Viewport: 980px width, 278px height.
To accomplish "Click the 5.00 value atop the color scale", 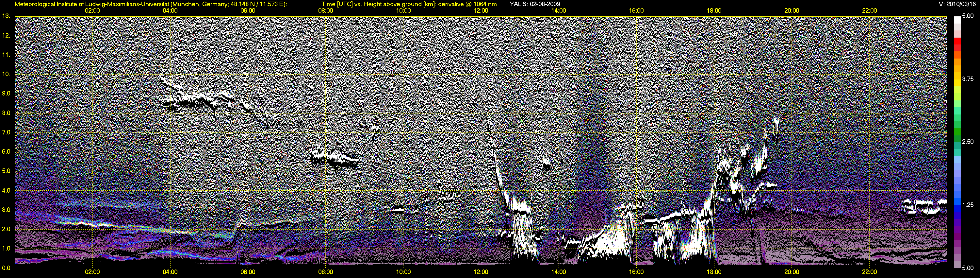I will [968, 16].
